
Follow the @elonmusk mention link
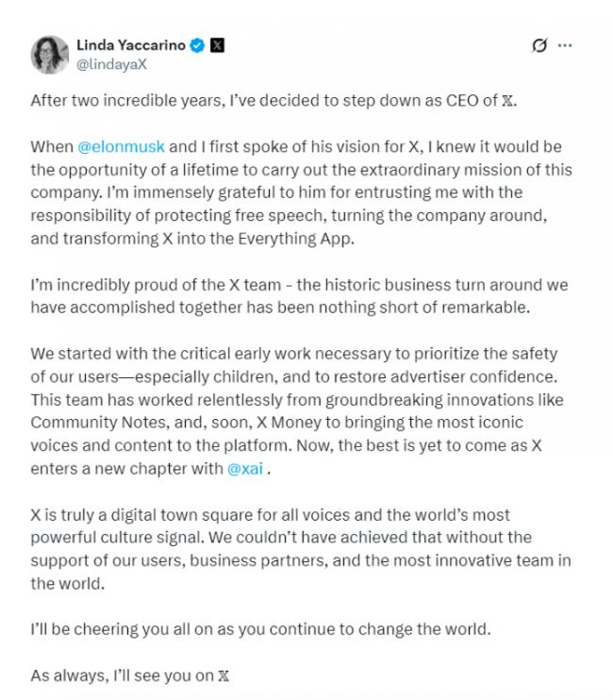pyautogui.click(x=121, y=148)
